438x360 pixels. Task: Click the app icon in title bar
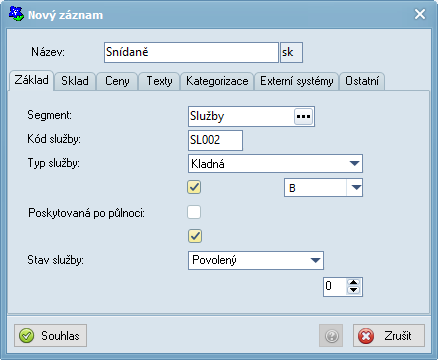click(16, 14)
